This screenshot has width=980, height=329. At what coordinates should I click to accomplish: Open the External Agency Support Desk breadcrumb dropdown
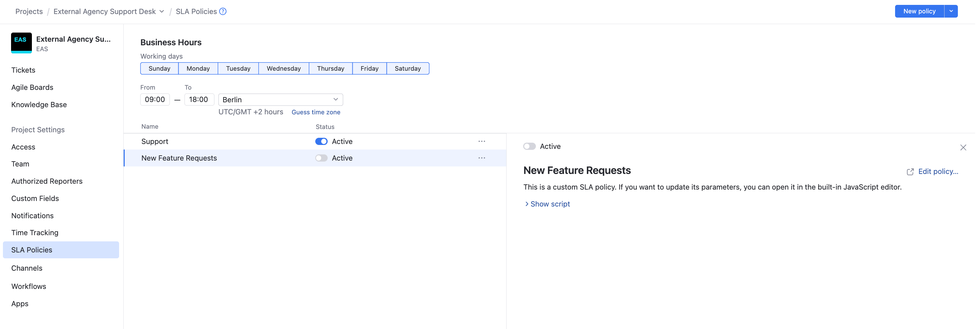(x=162, y=11)
